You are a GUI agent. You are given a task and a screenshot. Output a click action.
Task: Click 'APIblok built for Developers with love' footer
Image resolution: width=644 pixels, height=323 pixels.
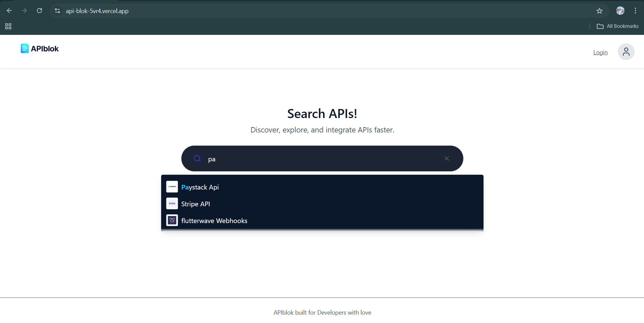[x=322, y=313]
